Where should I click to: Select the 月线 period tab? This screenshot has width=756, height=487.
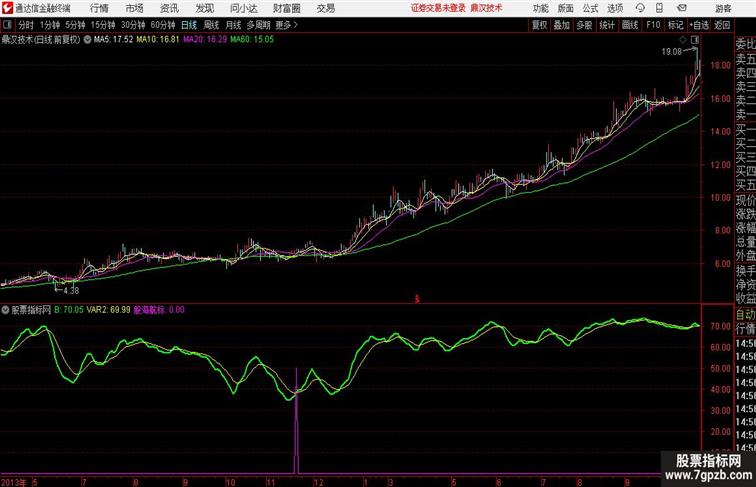(233, 25)
